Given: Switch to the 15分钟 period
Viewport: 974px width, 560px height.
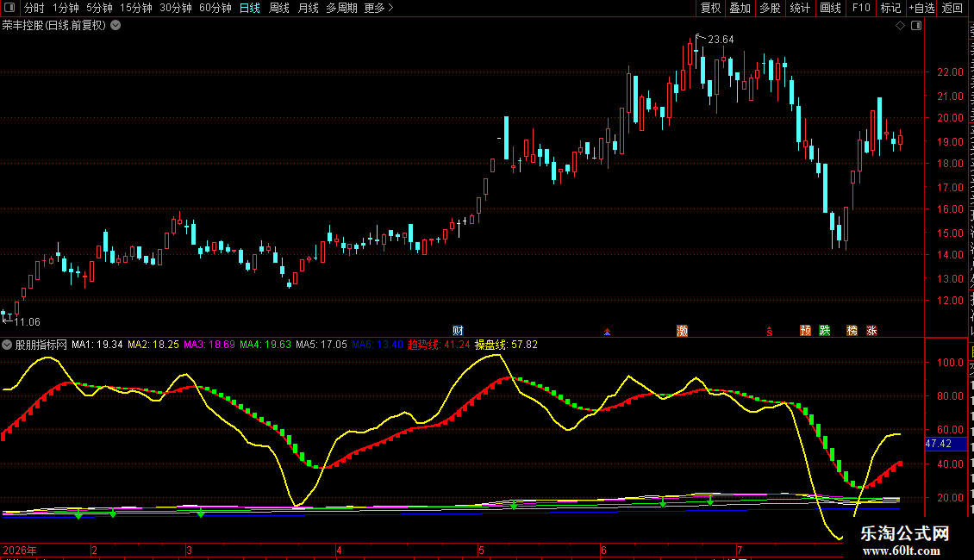Looking at the screenshot, I should coord(135,8).
